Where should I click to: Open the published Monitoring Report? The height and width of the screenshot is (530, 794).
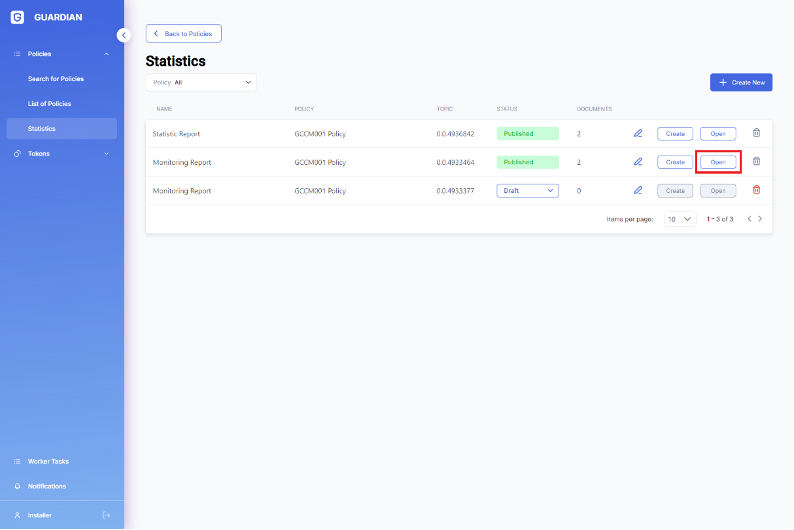(x=718, y=162)
